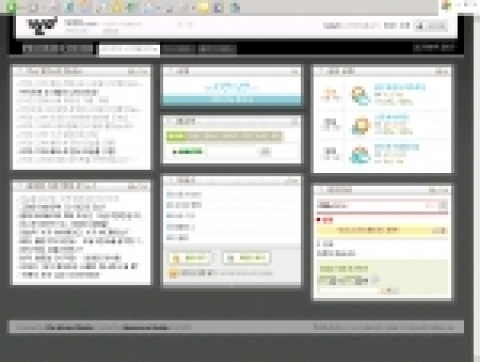Click the teal bar in the top-center widget

(x=232, y=100)
